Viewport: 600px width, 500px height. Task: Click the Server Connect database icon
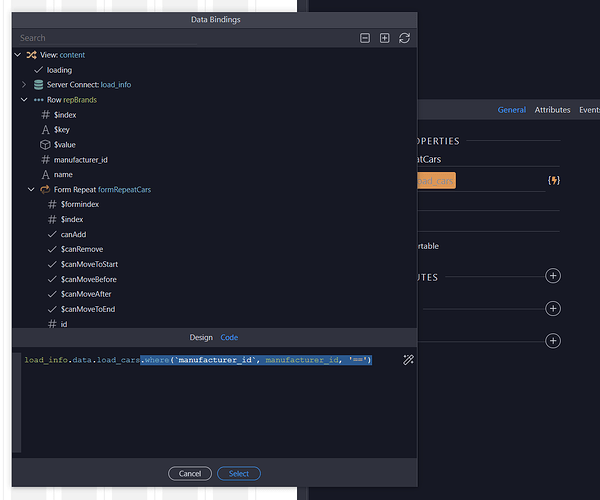tap(38, 85)
